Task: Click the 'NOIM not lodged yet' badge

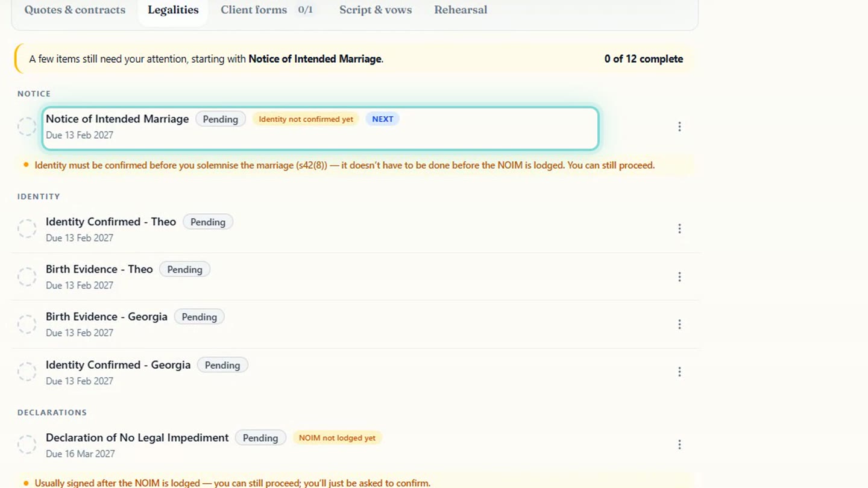Action: (337, 438)
